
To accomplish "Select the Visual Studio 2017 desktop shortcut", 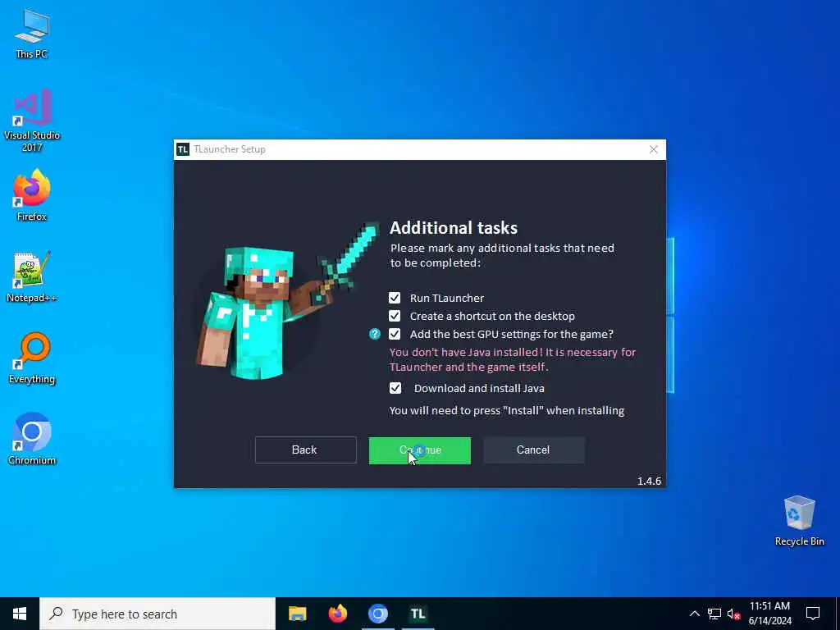I will click(32, 121).
